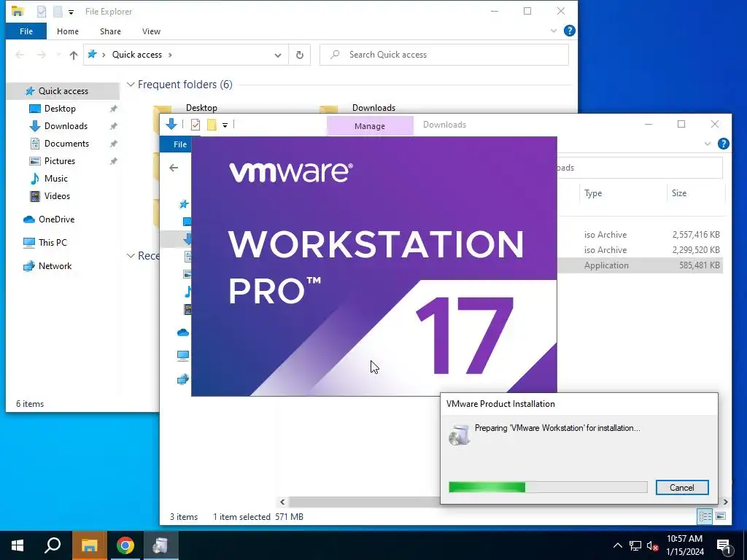This screenshot has height=560, width=747.
Task: Go up one folder level
Action: click(x=74, y=55)
